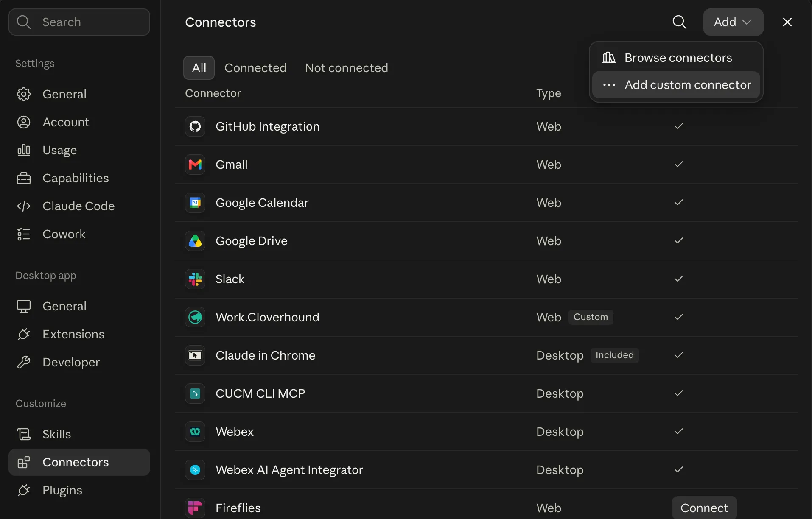The image size is (812, 519).
Task: Open General under Settings
Action: tap(79, 94)
